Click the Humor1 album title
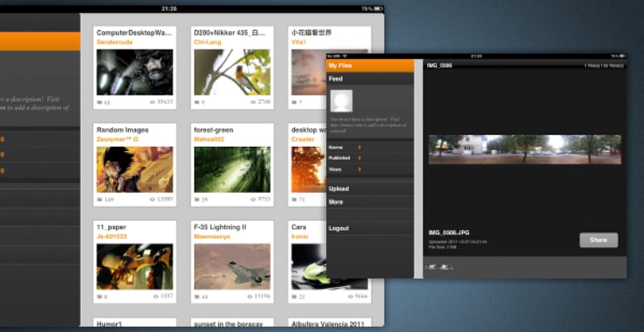This screenshot has height=332, width=644. [109, 324]
